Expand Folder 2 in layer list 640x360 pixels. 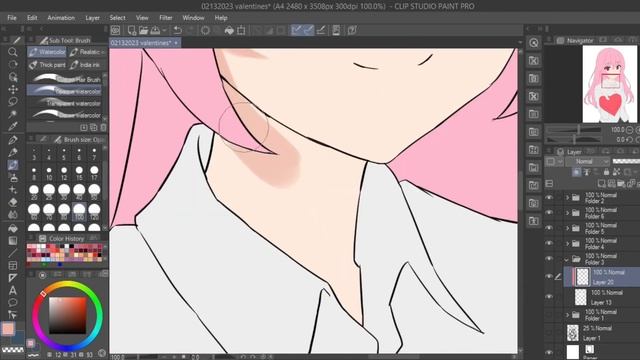tap(567, 198)
